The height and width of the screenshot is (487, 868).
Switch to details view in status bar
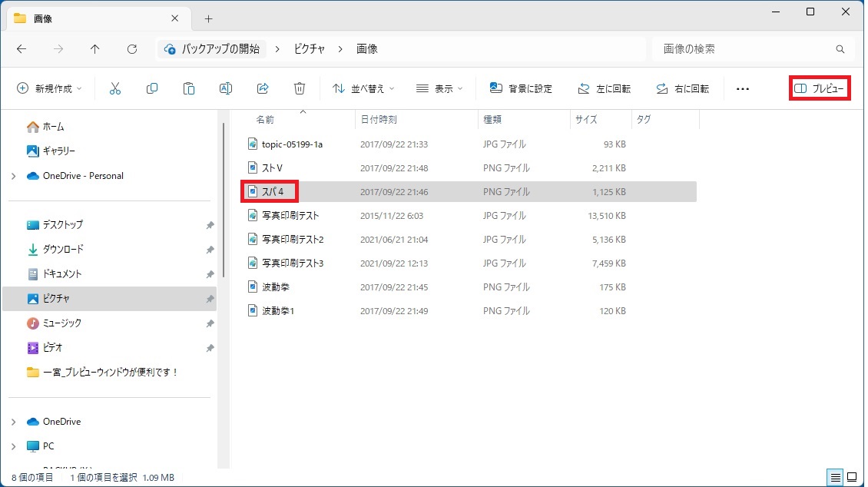point(835,478)
